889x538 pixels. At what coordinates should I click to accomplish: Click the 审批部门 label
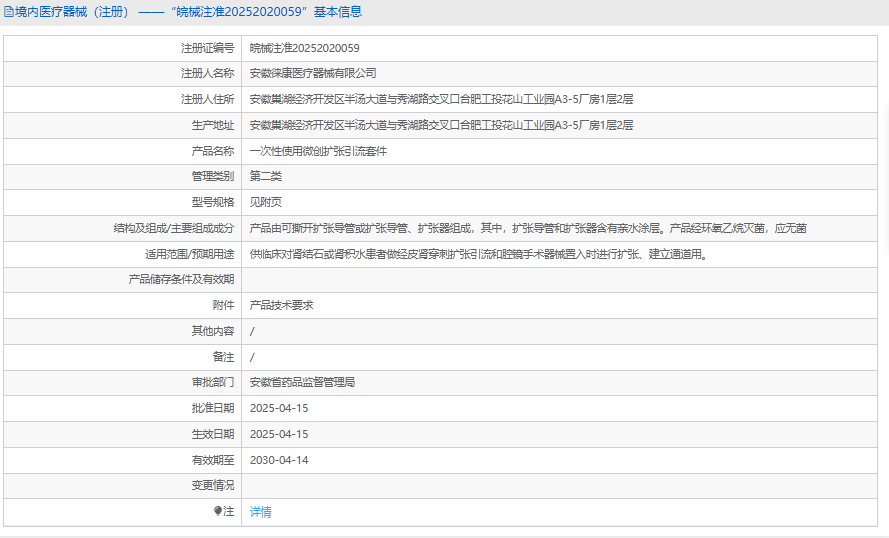213,383
